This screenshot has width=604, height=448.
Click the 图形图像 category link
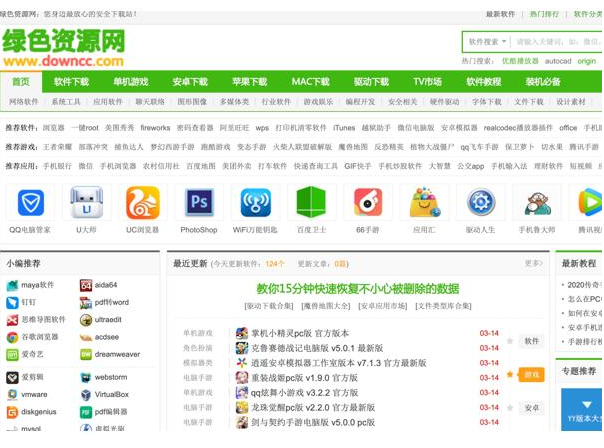pyautogui.click(x=192, y=102)
